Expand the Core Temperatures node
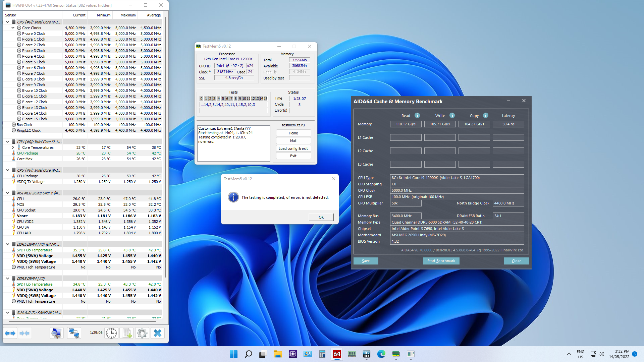 (13, 147)
